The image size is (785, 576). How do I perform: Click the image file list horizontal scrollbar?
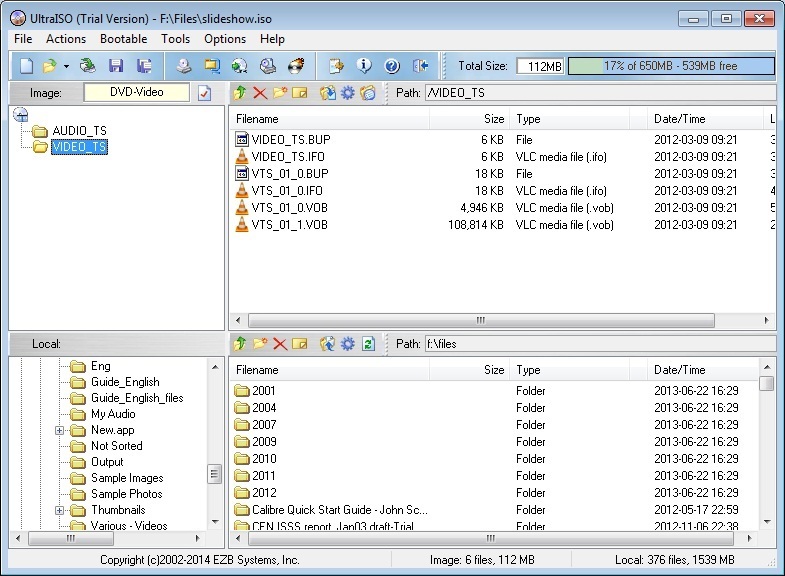click(481, 320)
